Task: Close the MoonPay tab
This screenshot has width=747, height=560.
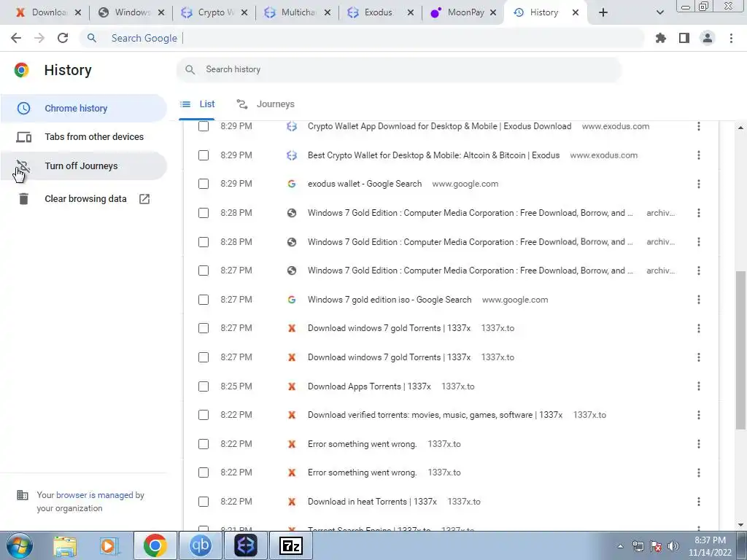Action: coord(493,13)
